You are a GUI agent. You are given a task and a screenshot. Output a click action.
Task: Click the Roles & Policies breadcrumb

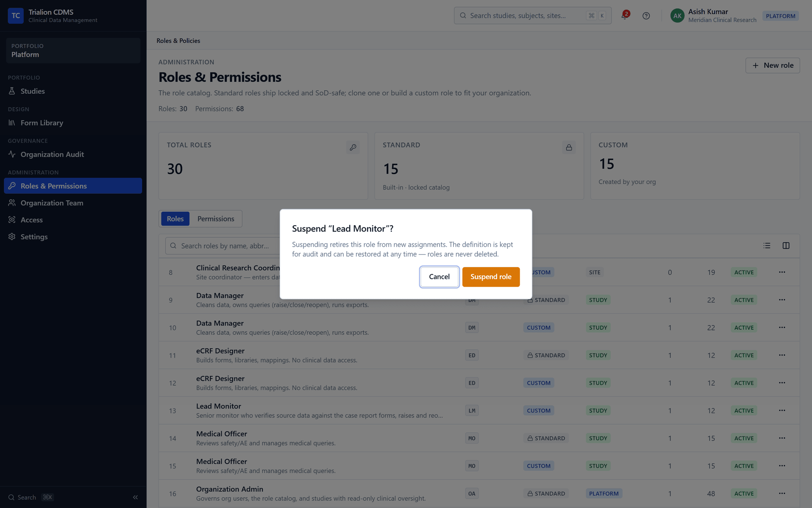click(178, 41)
